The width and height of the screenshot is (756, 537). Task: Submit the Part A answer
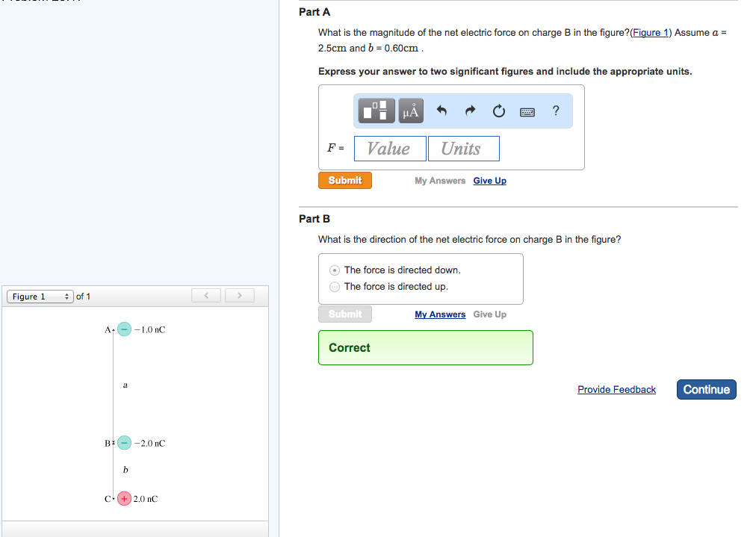[x=344, y=181]
